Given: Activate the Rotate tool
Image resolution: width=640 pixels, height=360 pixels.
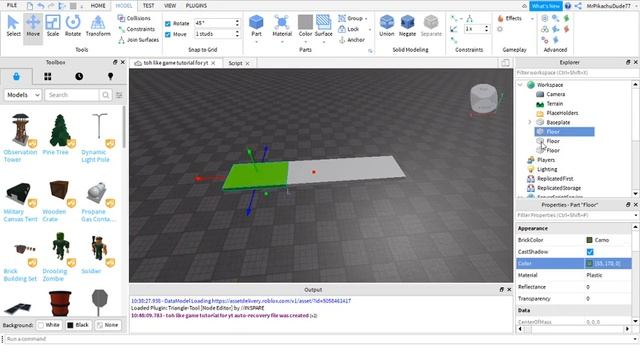Looking at the screenshot, I should (73, 26).
